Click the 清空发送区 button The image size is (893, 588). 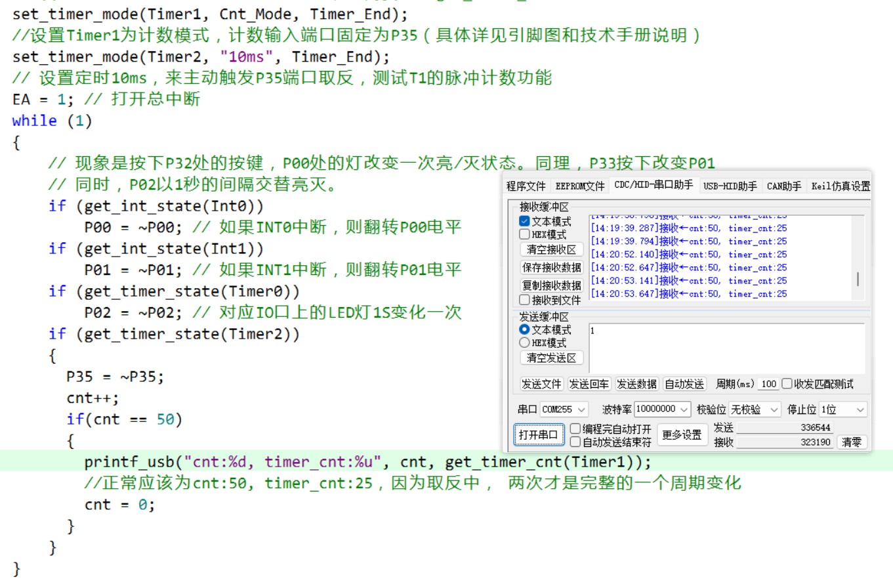click(551, 358)
